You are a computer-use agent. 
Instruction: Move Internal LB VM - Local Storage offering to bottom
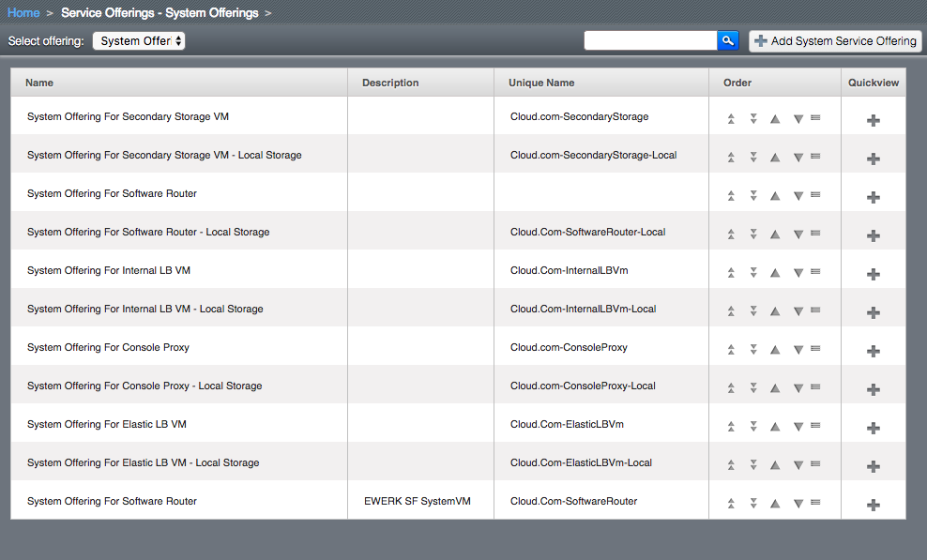point(753,310)
